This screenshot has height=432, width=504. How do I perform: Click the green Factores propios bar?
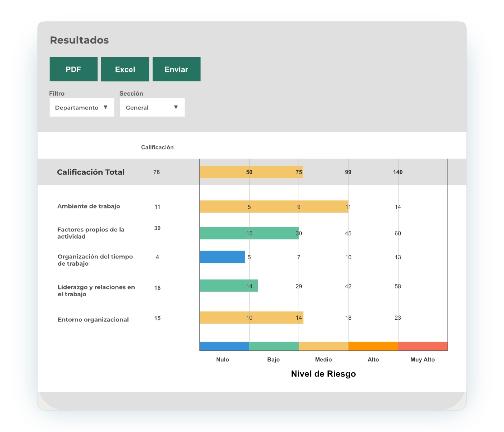click(x=249, y=233)
